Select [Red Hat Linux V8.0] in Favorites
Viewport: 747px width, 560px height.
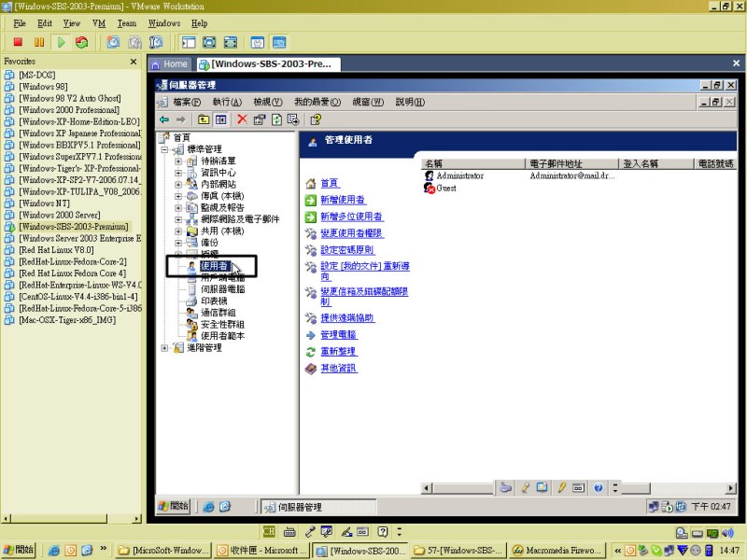(56, 250)
